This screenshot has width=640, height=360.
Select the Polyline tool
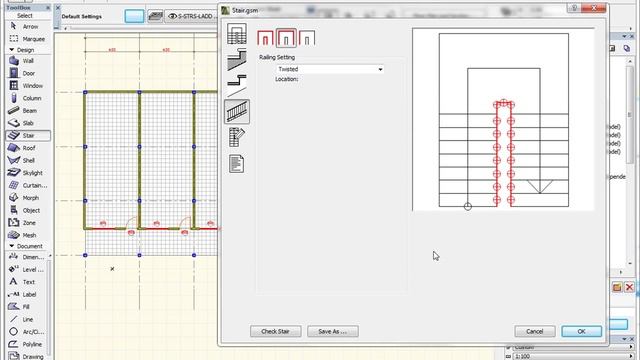pos(27,344)
